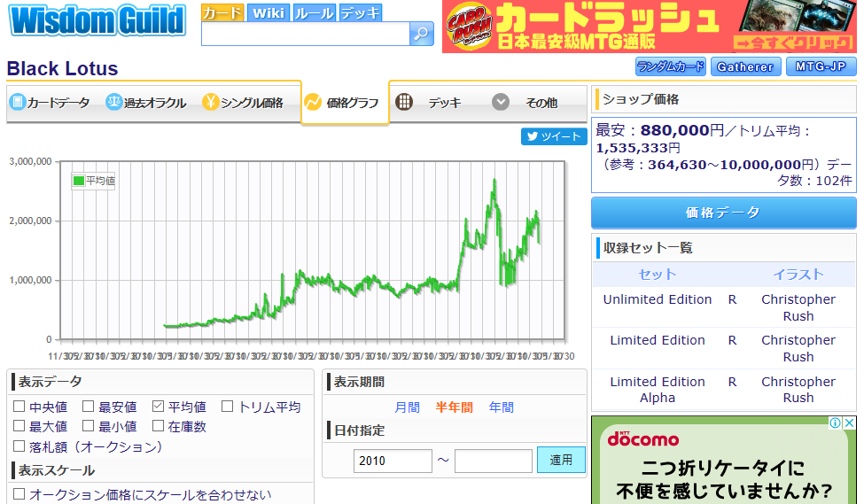Select the デッキ search tab at top
Image resolution: width=864 pixels, height=504 pixels.
[x=360, y=12]
